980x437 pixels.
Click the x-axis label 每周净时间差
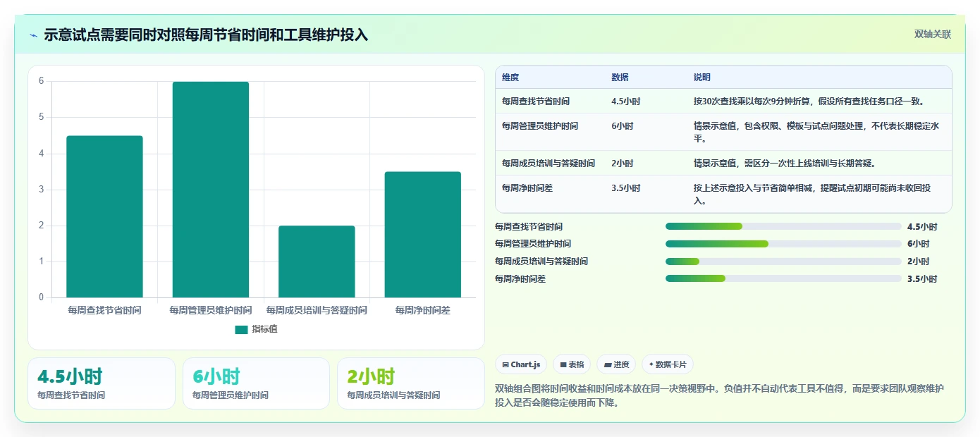(423, 310)
